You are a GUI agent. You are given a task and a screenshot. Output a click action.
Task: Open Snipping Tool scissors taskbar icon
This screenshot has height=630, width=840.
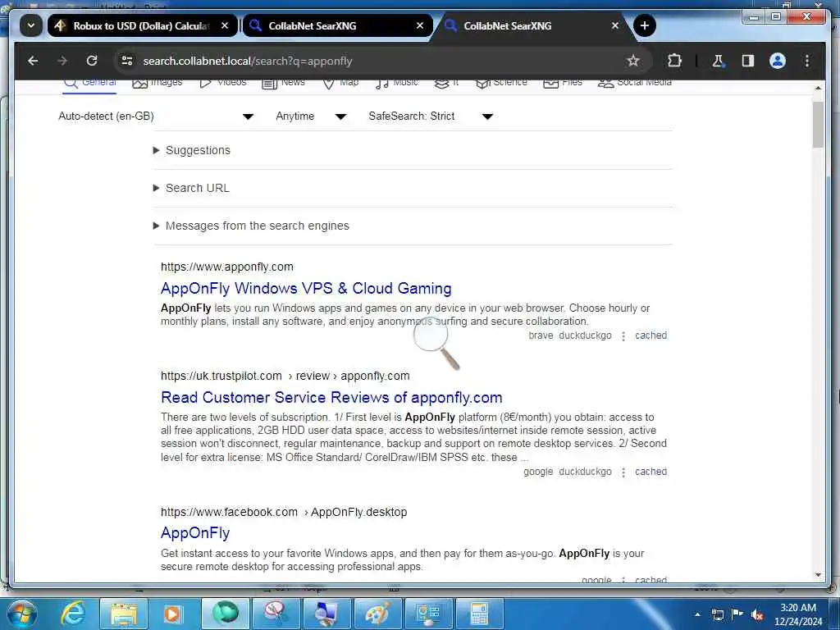click(x=275, y=614)
